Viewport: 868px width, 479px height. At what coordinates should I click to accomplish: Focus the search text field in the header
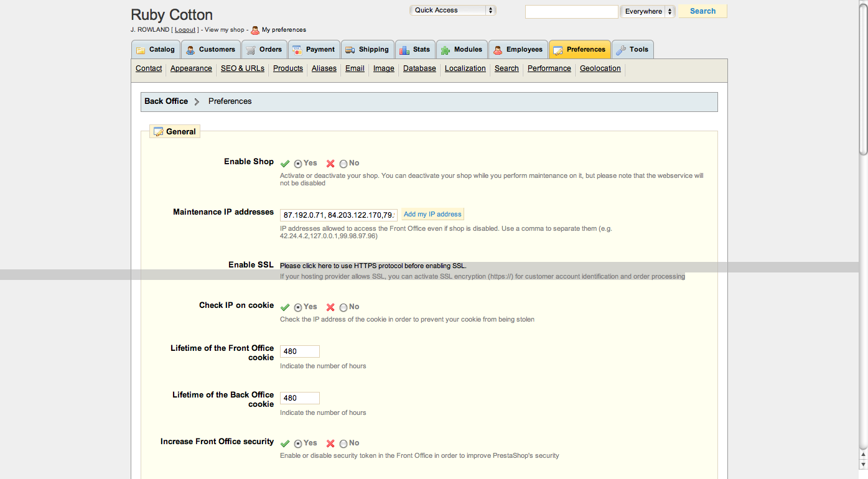click(572, 11)
